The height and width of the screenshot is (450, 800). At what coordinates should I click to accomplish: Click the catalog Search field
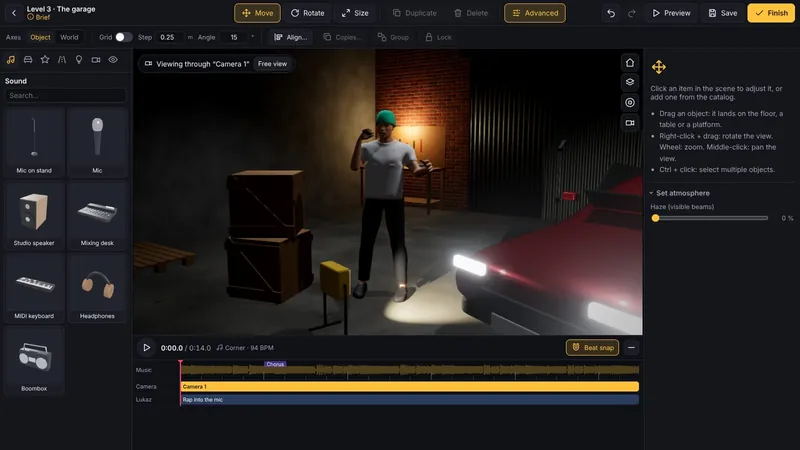[x=65, y=95]
